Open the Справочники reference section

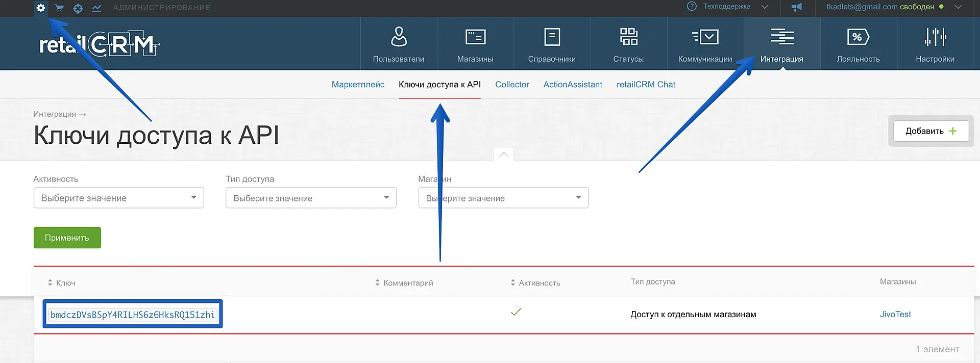pyautogui.click(x=552, y=44)
